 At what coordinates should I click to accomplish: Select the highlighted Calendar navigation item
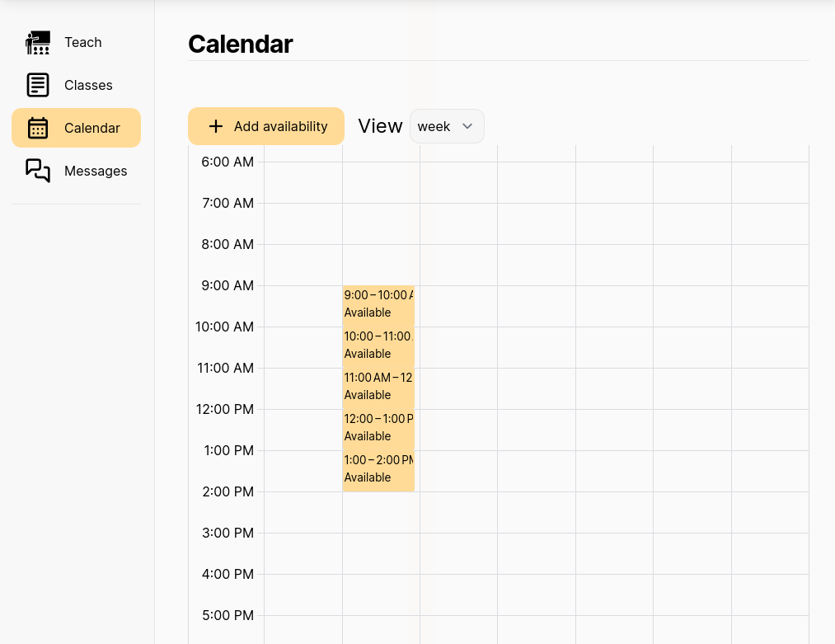point(76,128)
